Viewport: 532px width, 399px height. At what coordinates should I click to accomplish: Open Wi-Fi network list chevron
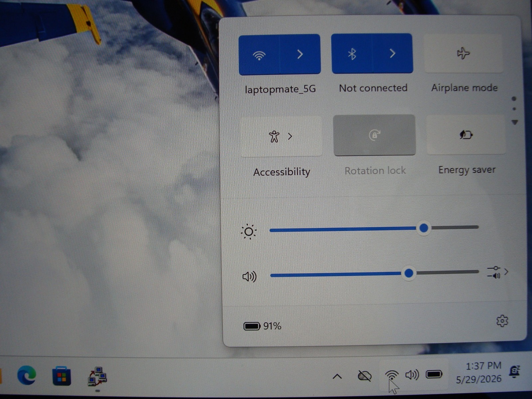pyautogui.click(x=300, y=54)
